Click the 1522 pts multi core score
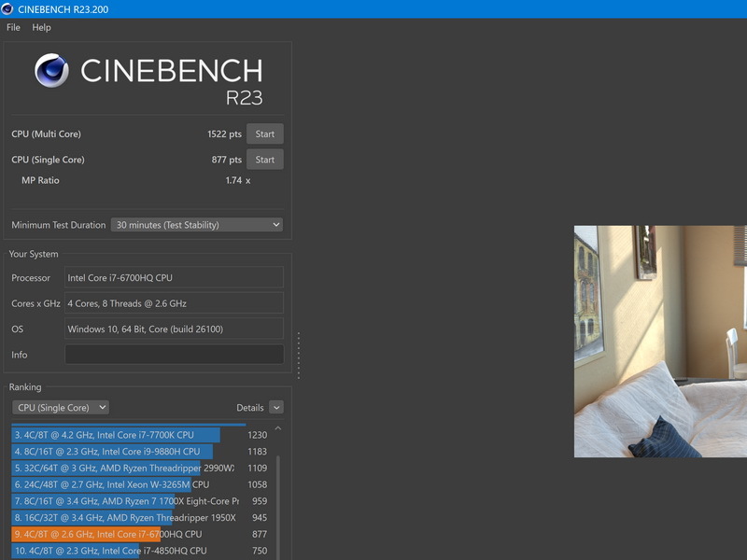 tap(224, 133)
